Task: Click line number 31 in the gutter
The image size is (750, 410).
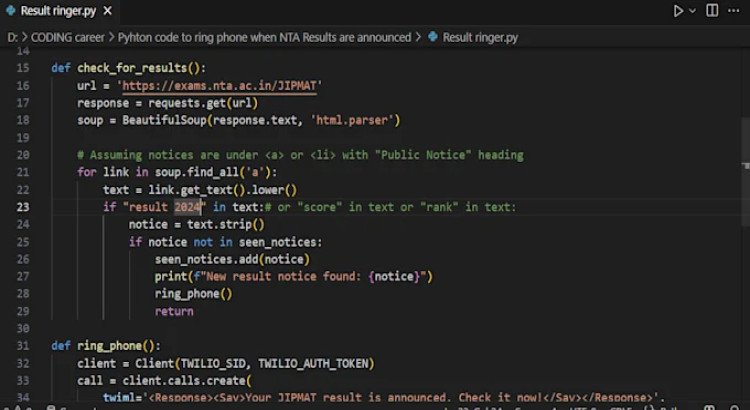Action: (x=23, y=346)
